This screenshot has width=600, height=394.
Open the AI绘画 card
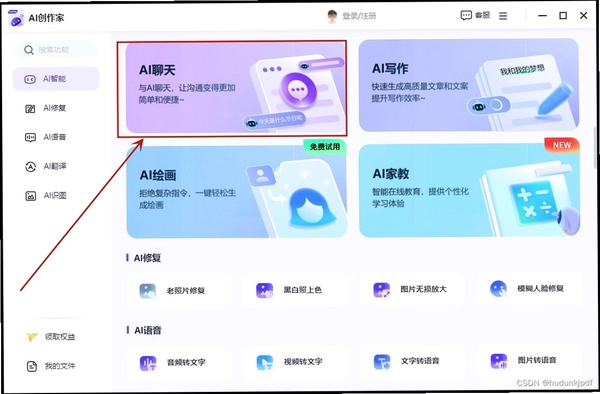[236, 192]
